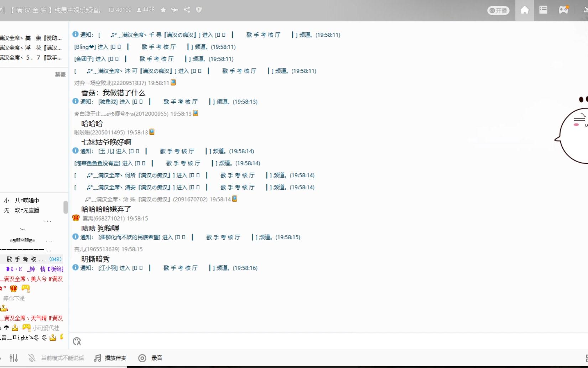
Task: Click message 明撕暗秀
Action: click(95, 259)
